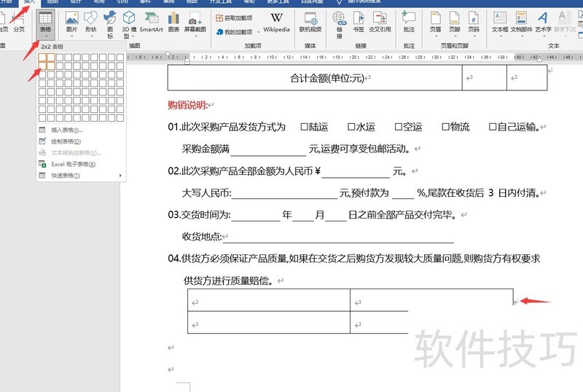Click the 分页 page break icon
This screenshot has width=583, height=392.
(x=19, y=18)
